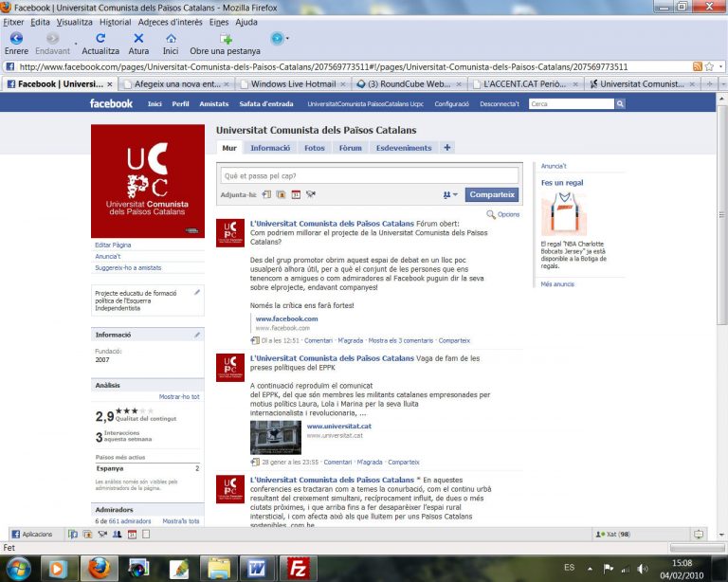This screenshot has width=728, height=582.
Task: Open Adreces d'interès menu
Action: tap(170, 22)
